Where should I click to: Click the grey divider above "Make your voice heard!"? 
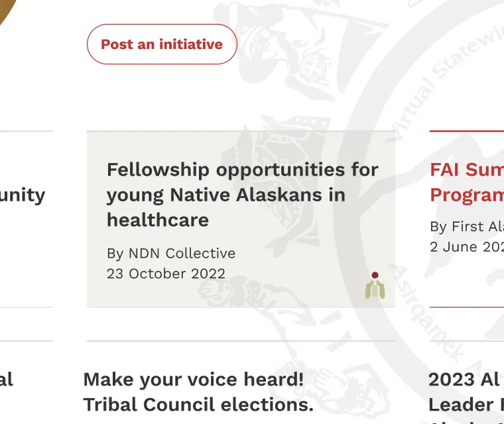point(241,341)
